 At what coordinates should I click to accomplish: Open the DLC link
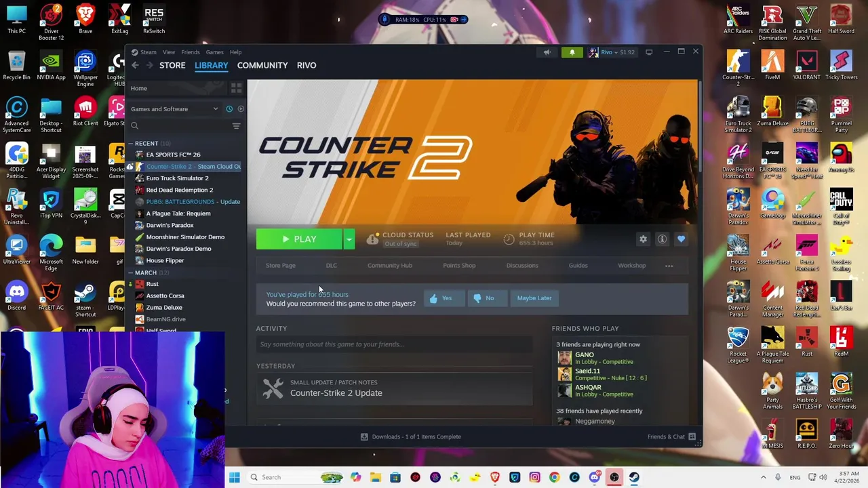tap(332, 266)
